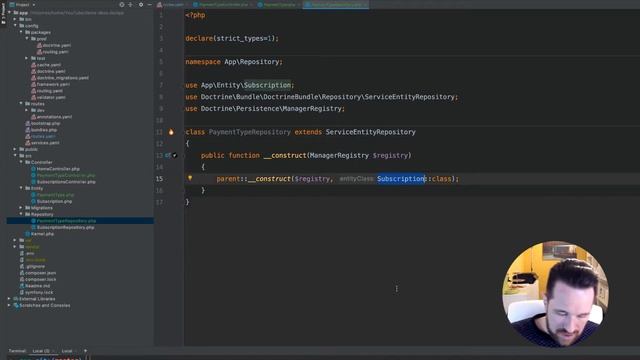Expand the public folder

pos(16,149)
